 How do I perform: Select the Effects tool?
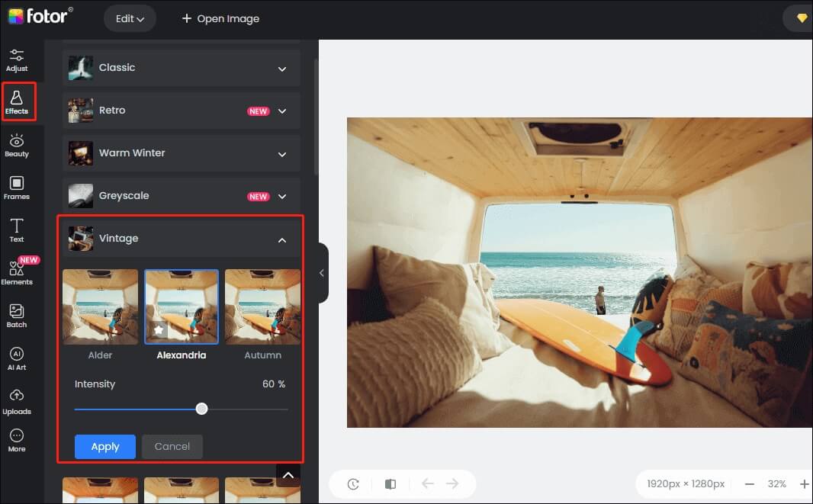pyautogui.click(x=16, y=102)
